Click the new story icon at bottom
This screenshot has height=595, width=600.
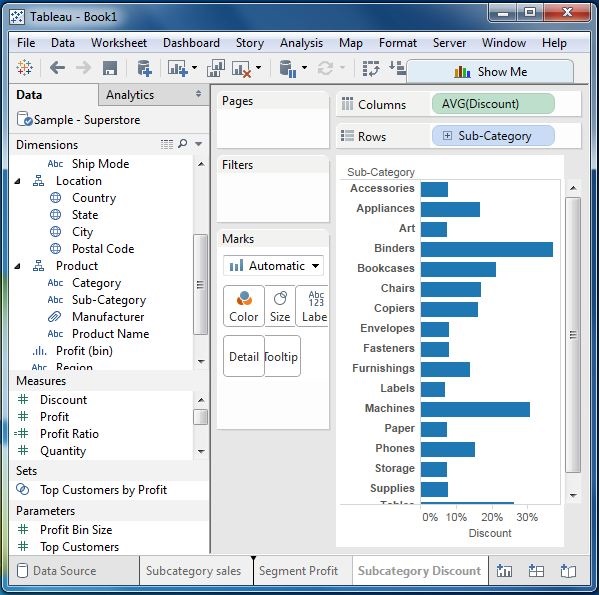tap(568, 571)
